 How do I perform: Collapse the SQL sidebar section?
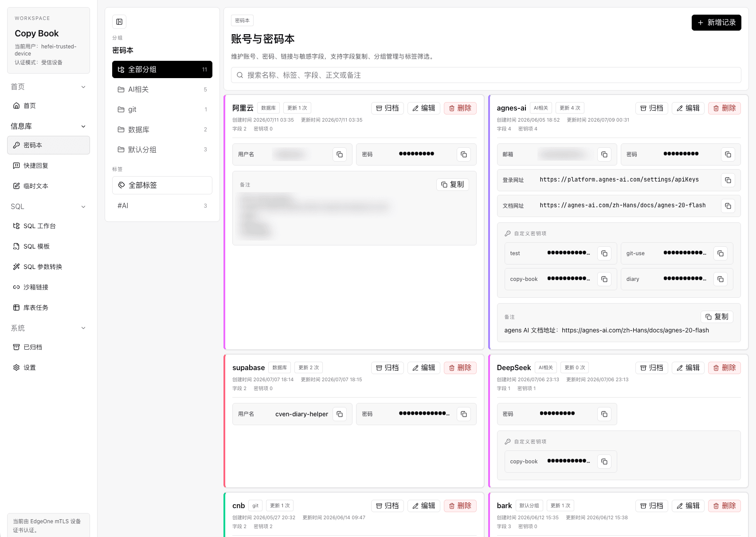pos(48,207)
